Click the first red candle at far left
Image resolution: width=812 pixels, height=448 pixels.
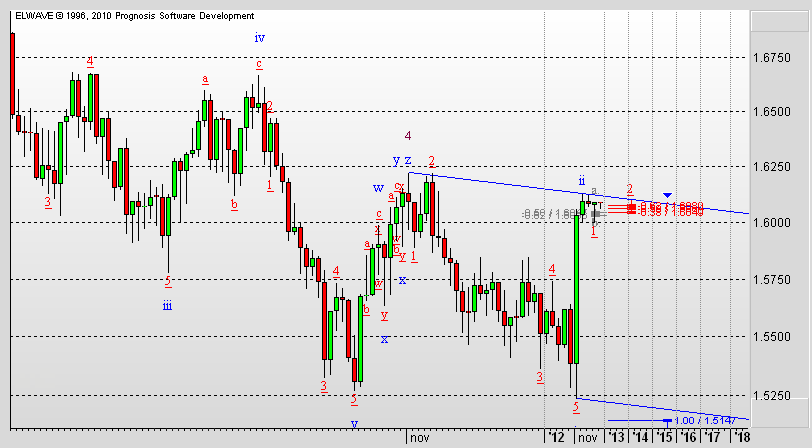coord(12,75)
